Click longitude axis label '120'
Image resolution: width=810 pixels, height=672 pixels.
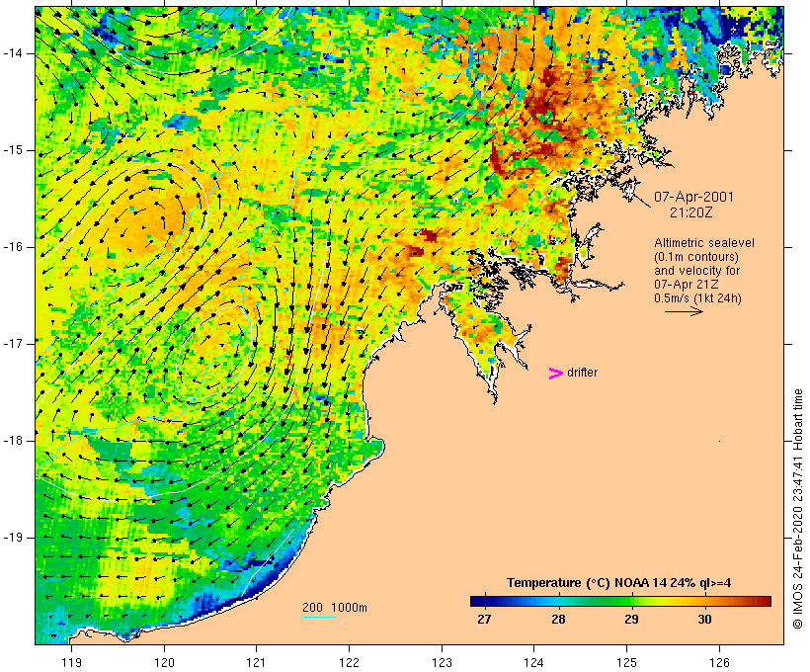pos(164,662)
